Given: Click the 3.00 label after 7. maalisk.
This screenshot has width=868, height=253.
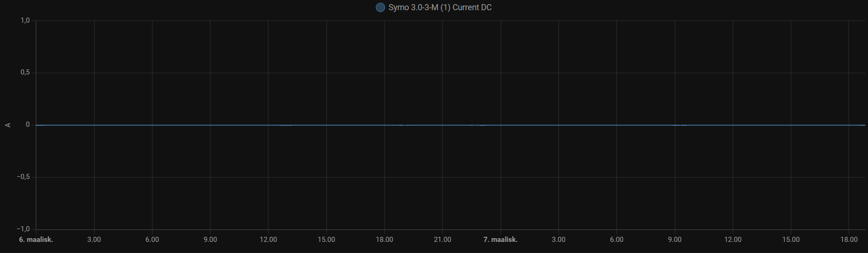Looking at the screenshot, I should [x=558, y=240].
